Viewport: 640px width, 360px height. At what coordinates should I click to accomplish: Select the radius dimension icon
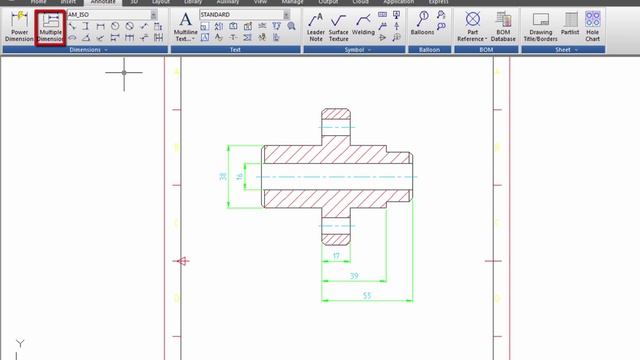pos(115,27)
